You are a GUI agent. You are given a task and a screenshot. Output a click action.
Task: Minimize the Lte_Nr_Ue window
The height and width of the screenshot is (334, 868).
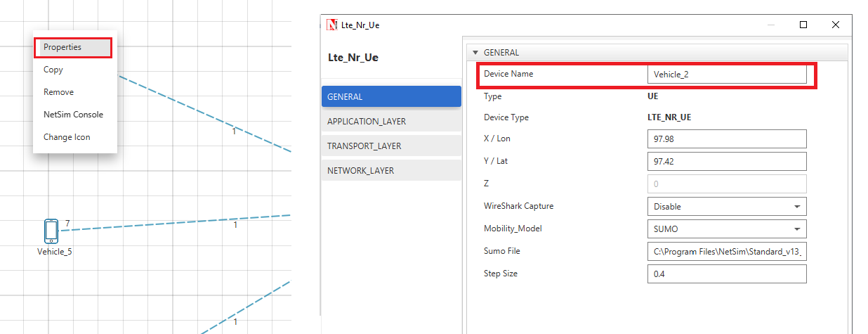(771, 25)
